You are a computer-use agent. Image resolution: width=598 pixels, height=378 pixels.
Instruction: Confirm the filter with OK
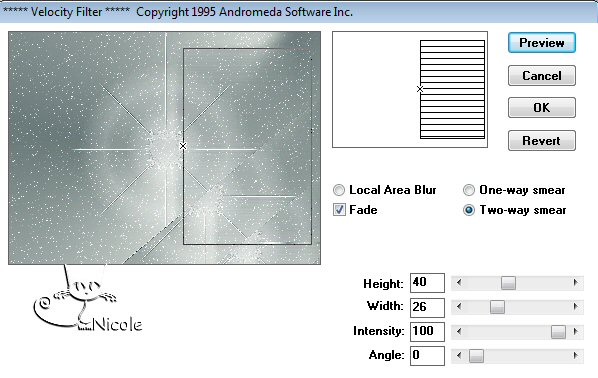click(542, 108)
